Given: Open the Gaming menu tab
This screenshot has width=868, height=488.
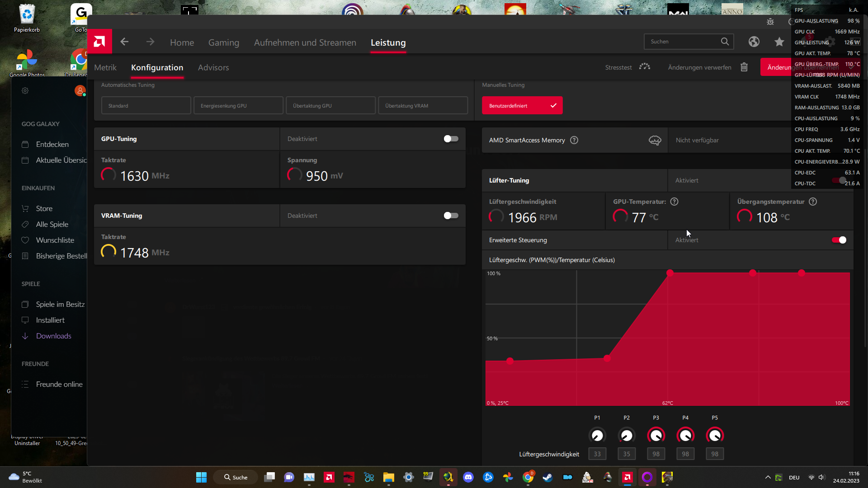Looking at the screenshot, I should [x=223, y=42].
